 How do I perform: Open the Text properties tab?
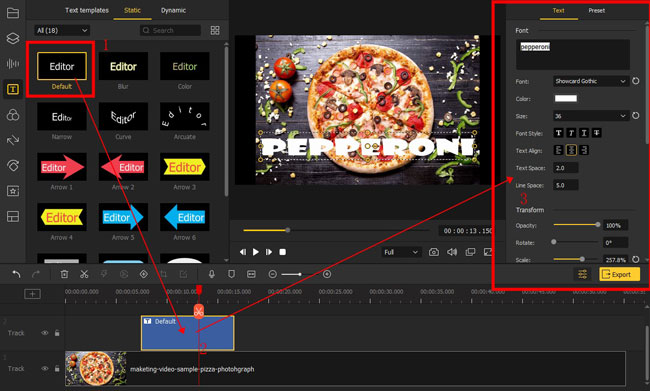tap(558, 10)
